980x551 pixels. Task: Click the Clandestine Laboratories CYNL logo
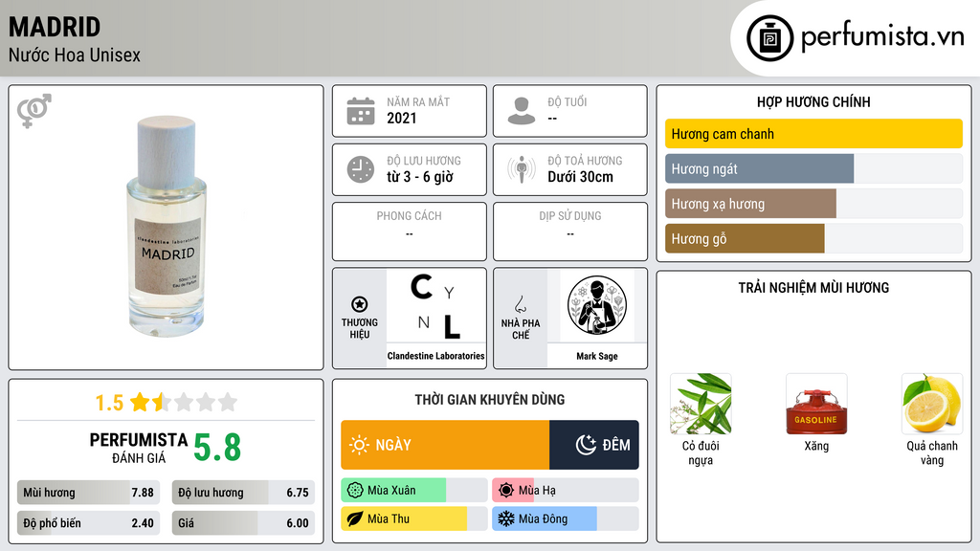click(x=435, y=306)
